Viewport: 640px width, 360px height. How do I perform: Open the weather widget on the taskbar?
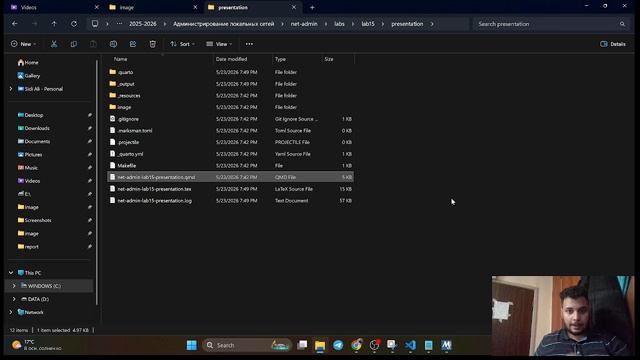(37, 345)
